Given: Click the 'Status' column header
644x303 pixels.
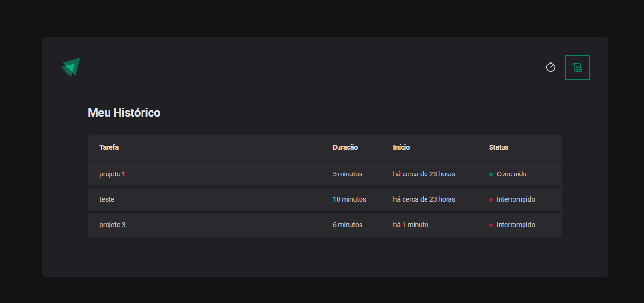Looking at the screenshot, I should [x=499, y=147].
